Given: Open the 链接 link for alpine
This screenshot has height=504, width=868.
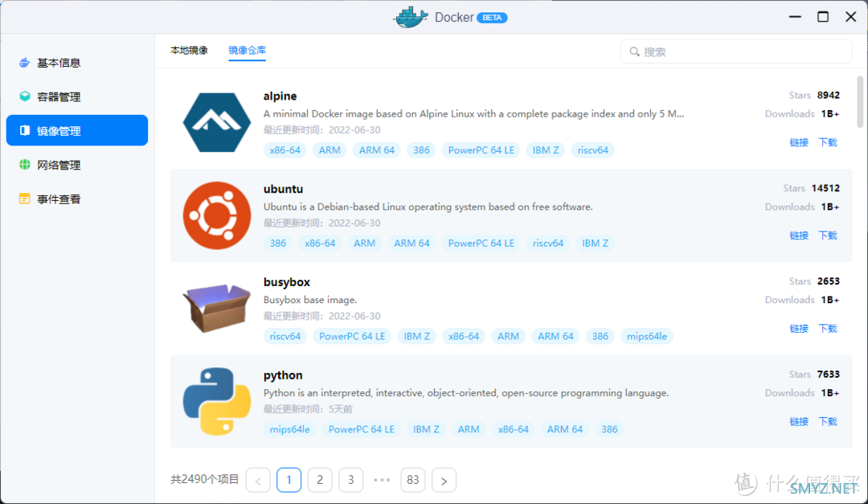Looking at the screenshot, I should point(799,142).
